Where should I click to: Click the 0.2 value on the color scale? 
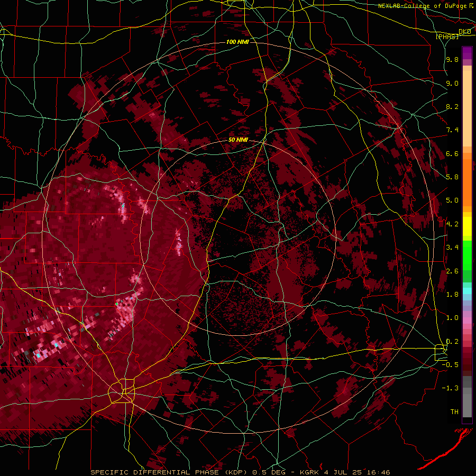[452, 342]
